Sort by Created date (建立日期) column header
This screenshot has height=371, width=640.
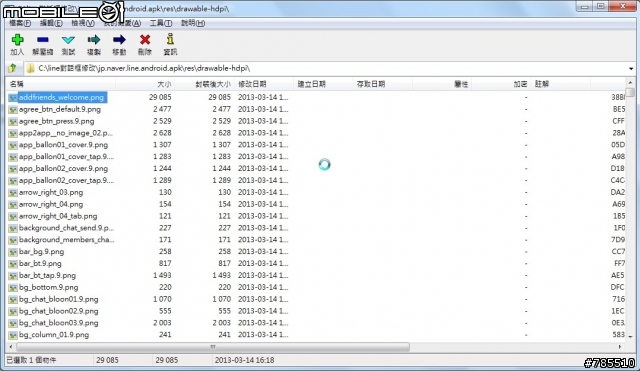[x=323, y=84]
